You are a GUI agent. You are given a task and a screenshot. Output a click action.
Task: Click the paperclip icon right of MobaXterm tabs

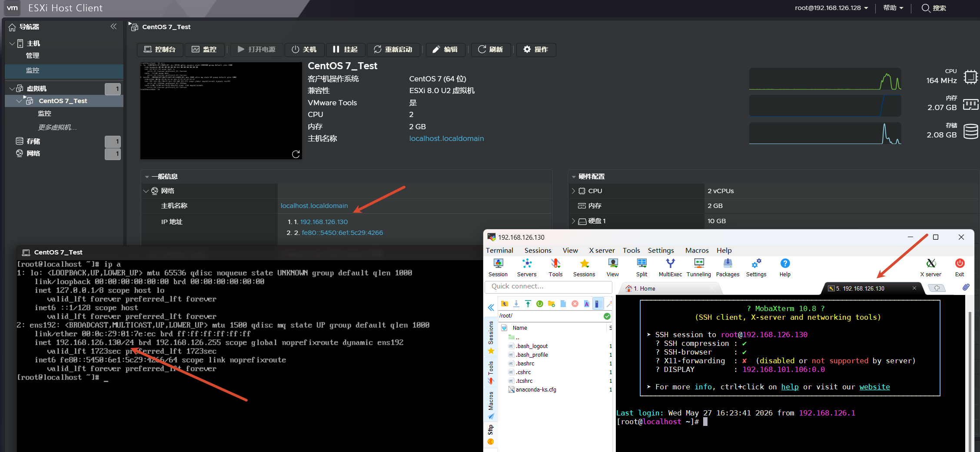(x=966, y=288)
